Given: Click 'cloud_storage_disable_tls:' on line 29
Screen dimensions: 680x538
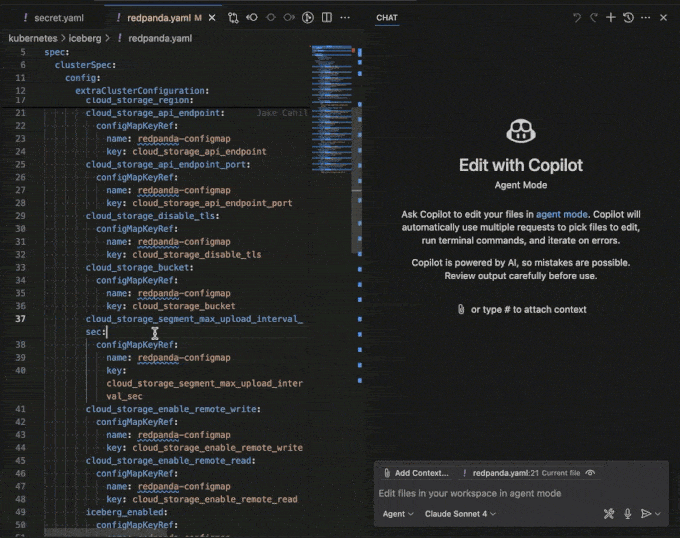Looking at the screenshot, I should pyautogui.click(x=152, y=216).
